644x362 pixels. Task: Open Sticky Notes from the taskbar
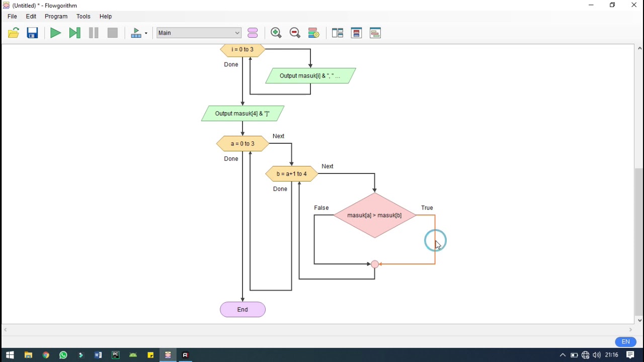[150, 355]
